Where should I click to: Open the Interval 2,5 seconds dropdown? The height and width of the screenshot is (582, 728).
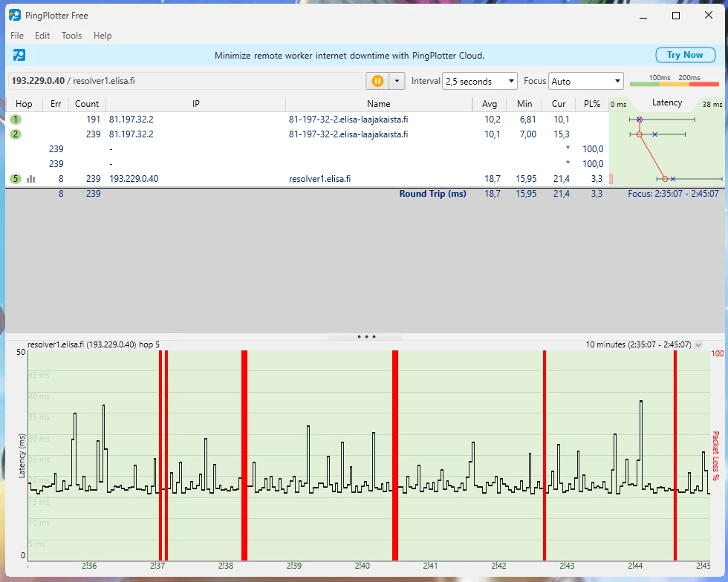(480, 81)
